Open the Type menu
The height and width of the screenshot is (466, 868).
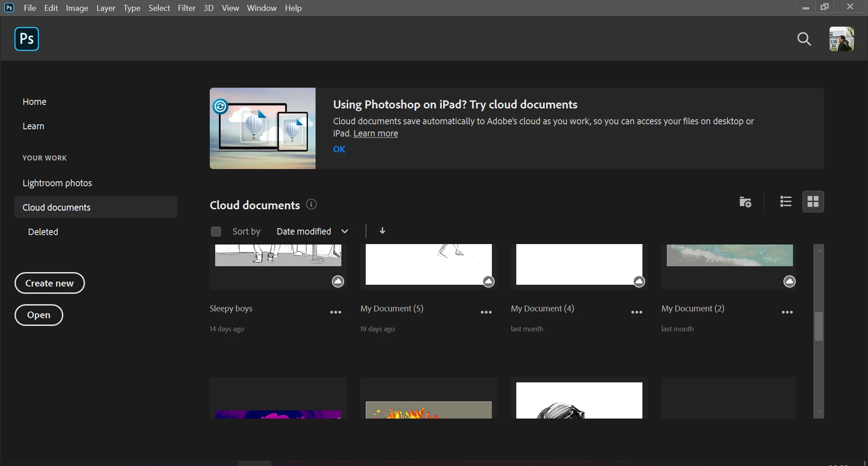coord(132,8)
